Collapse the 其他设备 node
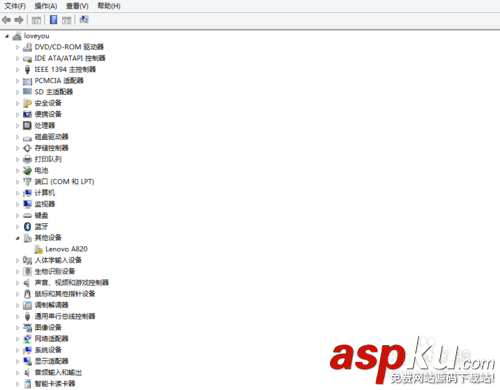 click(17, 238)
